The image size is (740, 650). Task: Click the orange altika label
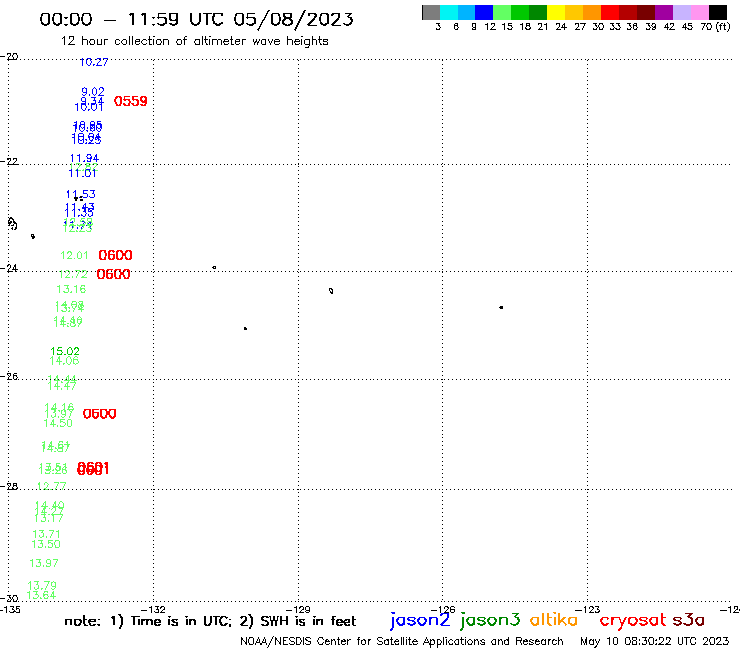554,620
